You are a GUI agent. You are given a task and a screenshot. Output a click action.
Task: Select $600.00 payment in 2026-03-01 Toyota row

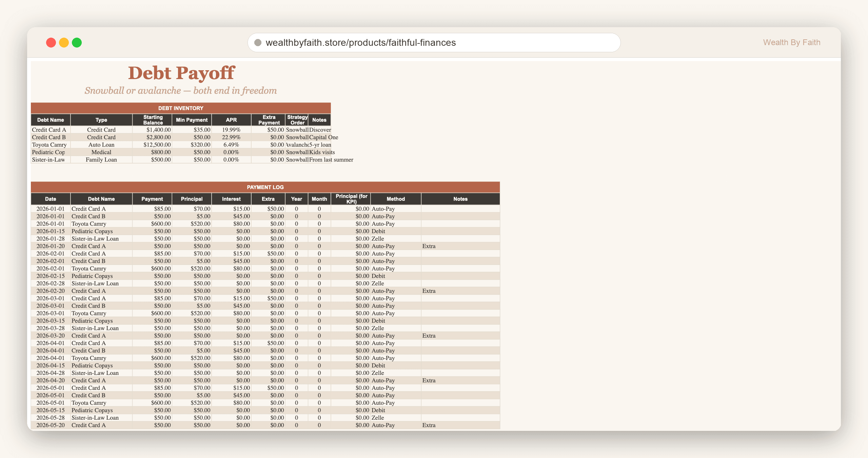(x=152, y=313)
